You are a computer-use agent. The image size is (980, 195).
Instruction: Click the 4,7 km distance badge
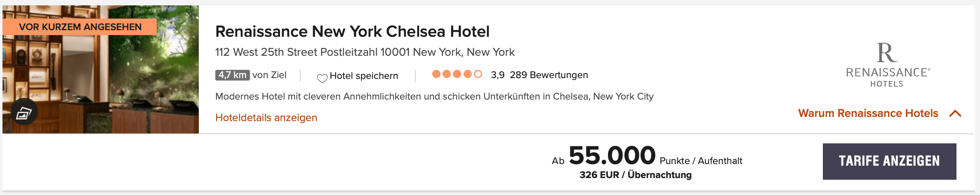[232, 75]
